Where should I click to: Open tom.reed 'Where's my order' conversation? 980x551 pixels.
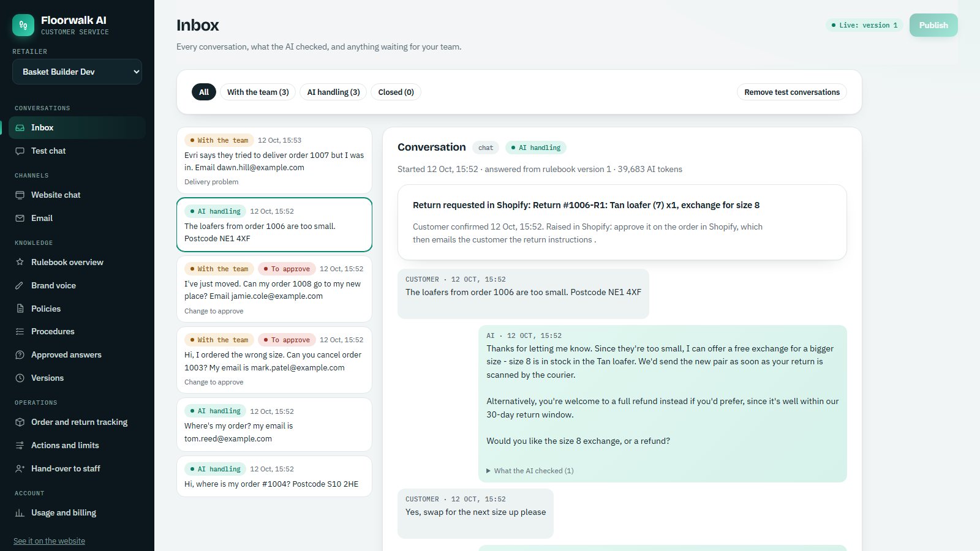coord(274,425)
